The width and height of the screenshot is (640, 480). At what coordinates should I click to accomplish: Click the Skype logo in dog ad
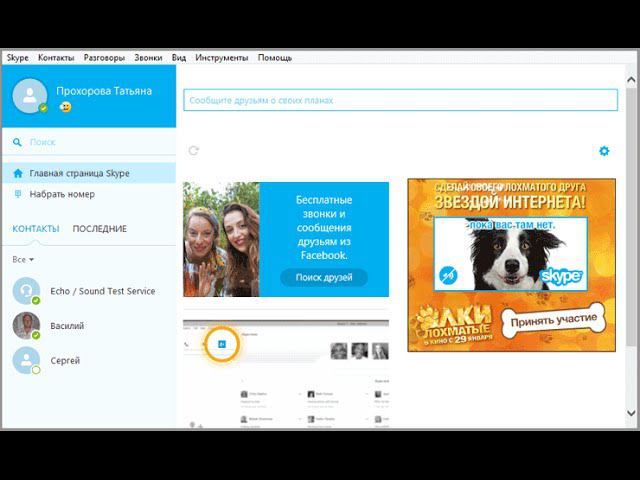tap(562, 276)
